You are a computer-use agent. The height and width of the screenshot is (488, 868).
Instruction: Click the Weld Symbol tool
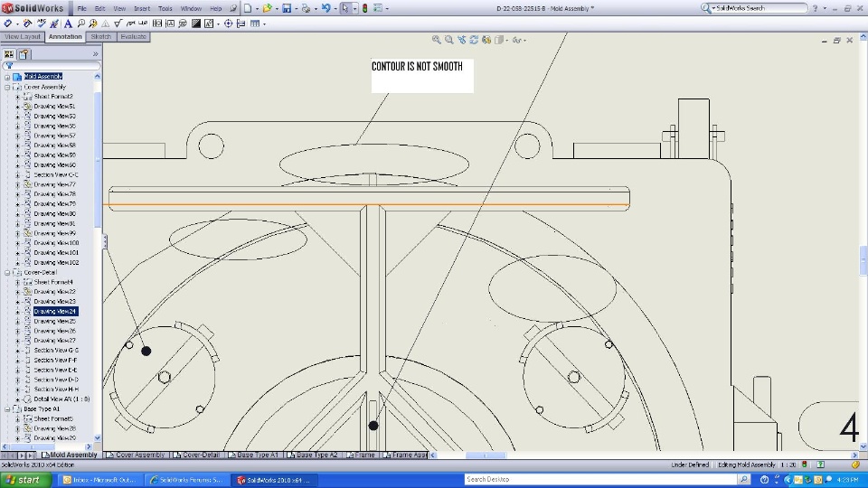click(x=130, y=23)
